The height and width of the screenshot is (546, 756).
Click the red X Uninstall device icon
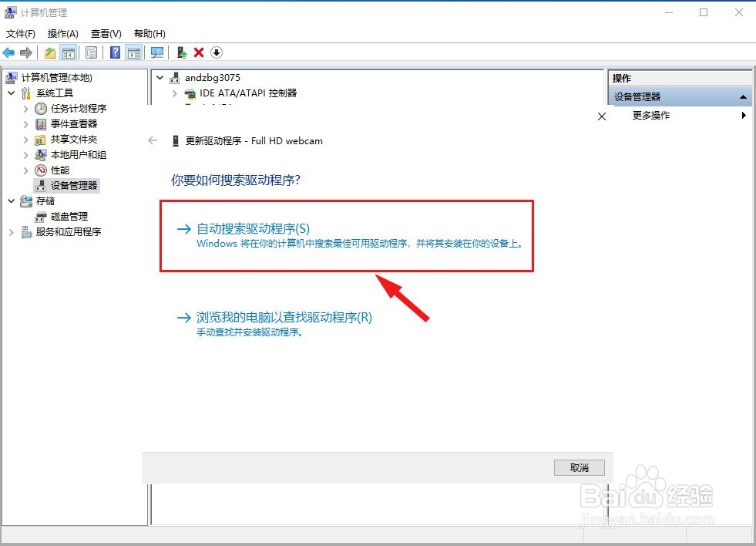pyautogui.click(x=199, y=52)
